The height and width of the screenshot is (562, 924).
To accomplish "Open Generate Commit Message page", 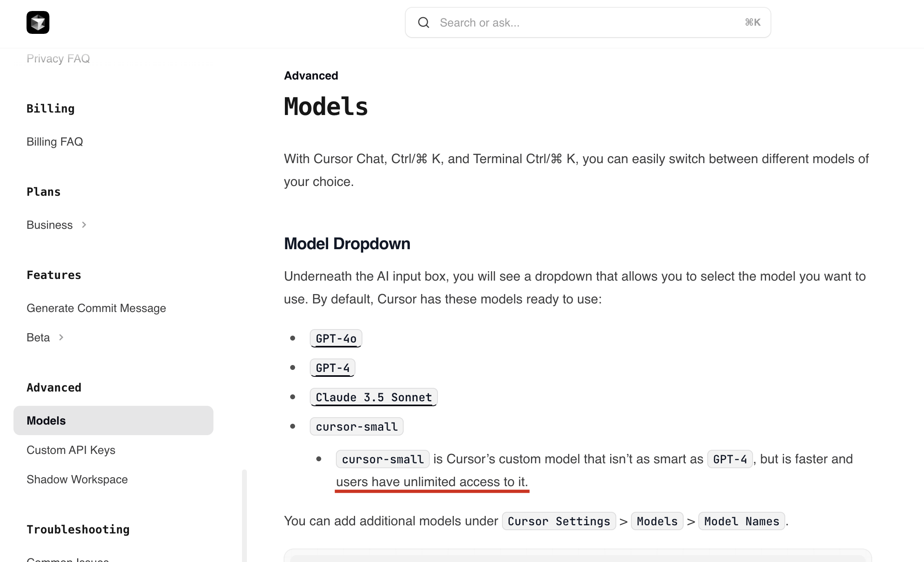I will (x=96, y=308).
